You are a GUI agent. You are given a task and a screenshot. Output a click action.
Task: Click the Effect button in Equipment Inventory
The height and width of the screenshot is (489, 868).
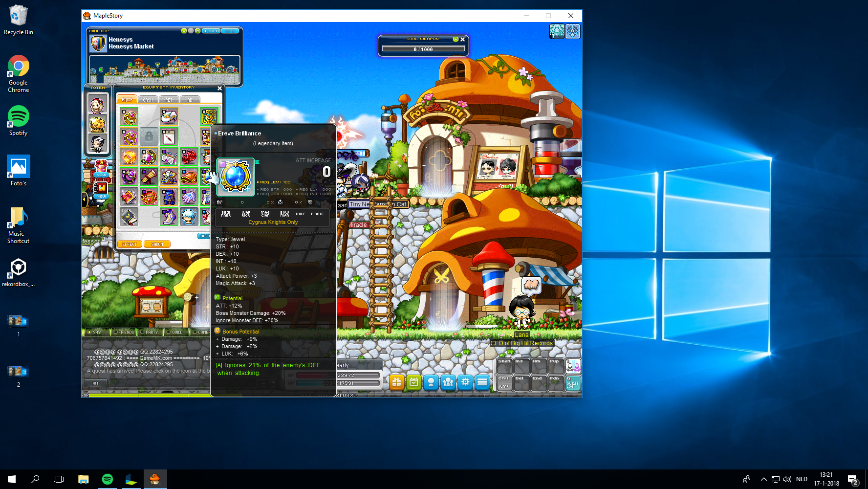click(130, 244)
